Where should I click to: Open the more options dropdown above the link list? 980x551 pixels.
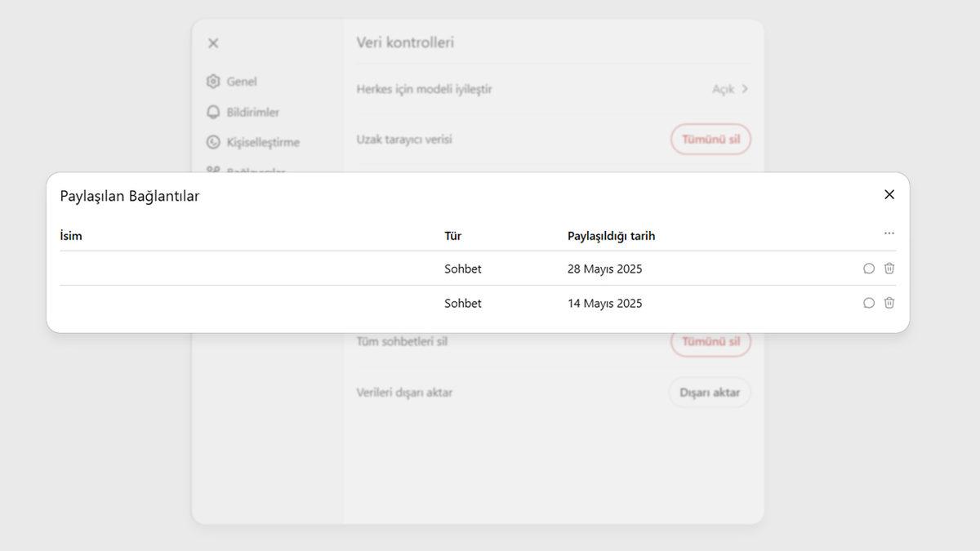click(889, 233)
